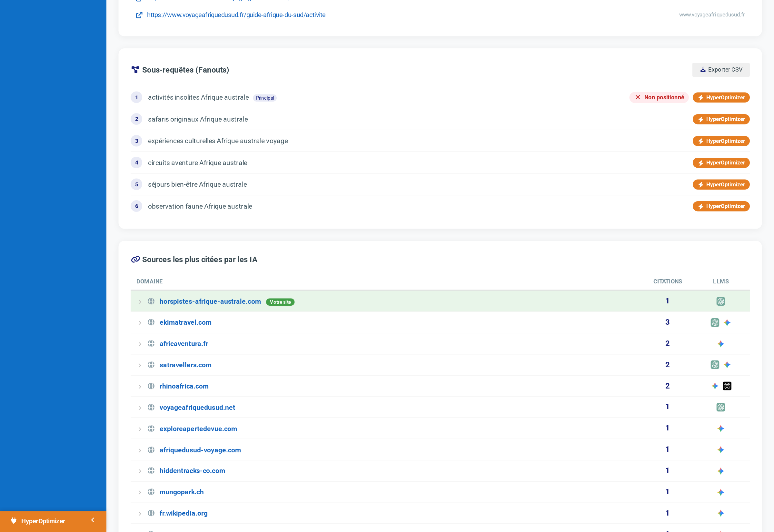Viewport: 774px width, 532px height.
Task: Open the hiddentracks-co.com domain link
Action: click(192, 471)
